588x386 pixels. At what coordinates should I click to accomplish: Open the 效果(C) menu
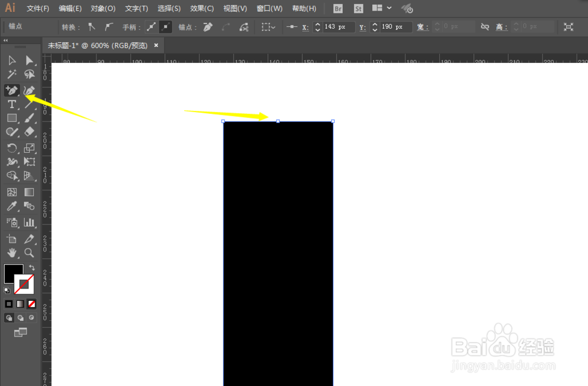coord(202,8)
